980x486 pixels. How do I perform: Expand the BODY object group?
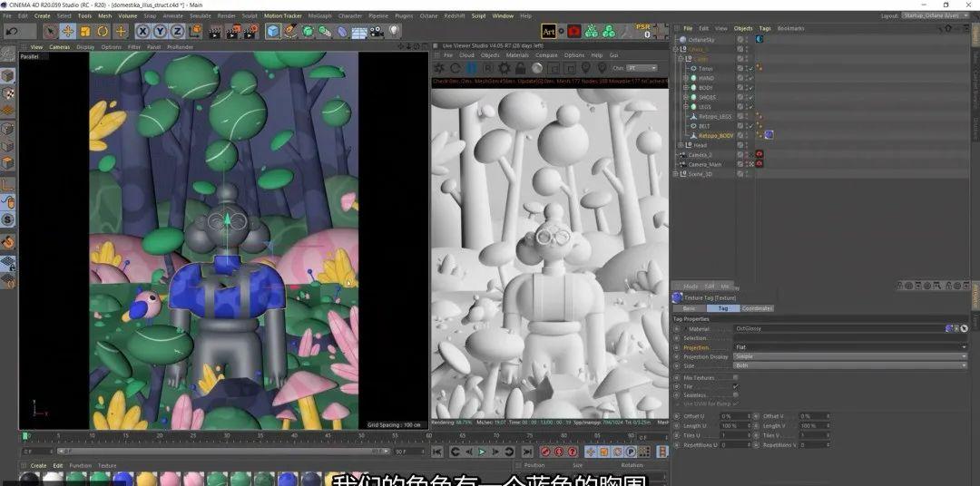click(686, 87)
